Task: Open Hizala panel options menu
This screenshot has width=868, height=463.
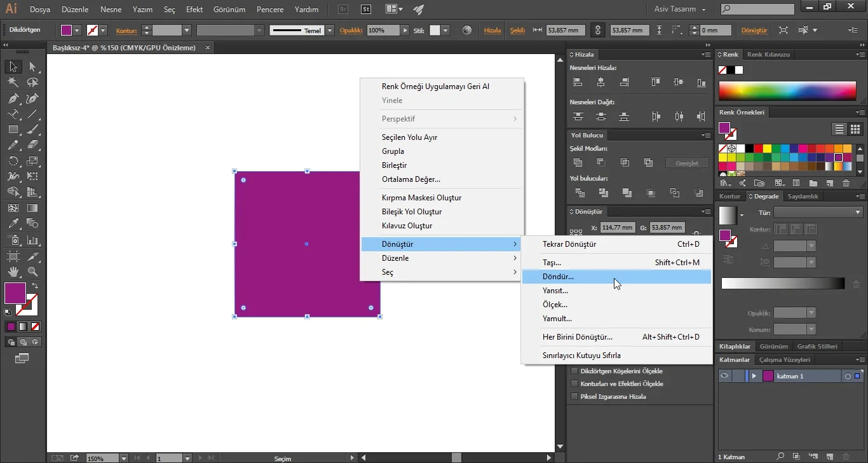Action: coord(706,55)
